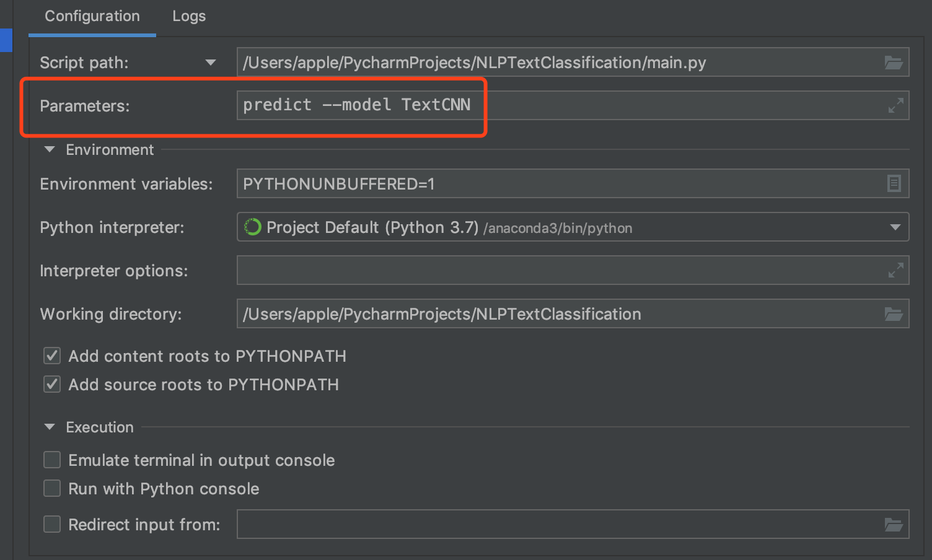Screen dimensions: 932x560
Task: Open file browser for Redirect input
Action: click(x=893, y=524)
